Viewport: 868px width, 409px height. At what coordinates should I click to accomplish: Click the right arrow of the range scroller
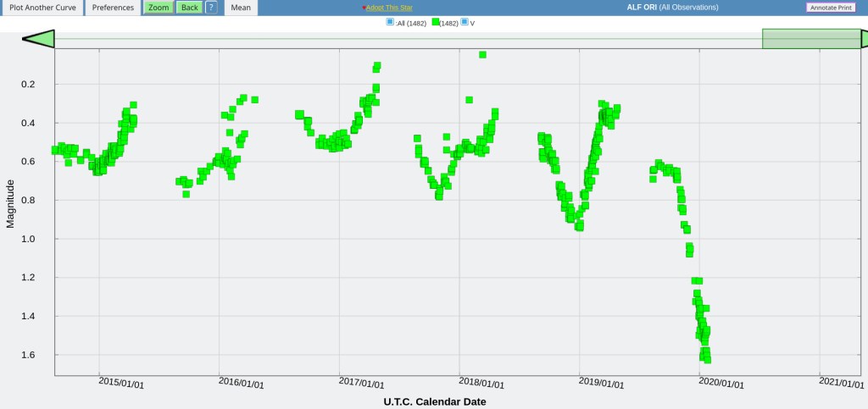click(x=864, y=39)
